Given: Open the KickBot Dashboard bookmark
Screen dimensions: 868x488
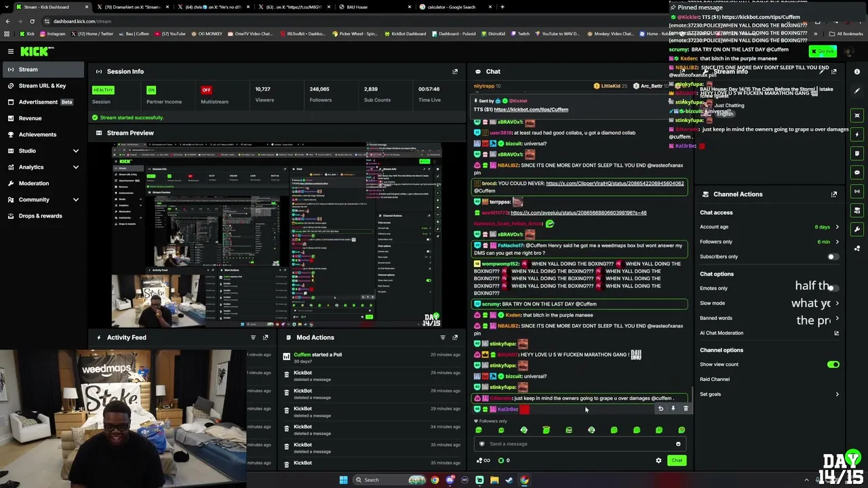Looking at the screenshot, I should coord(406,34).
